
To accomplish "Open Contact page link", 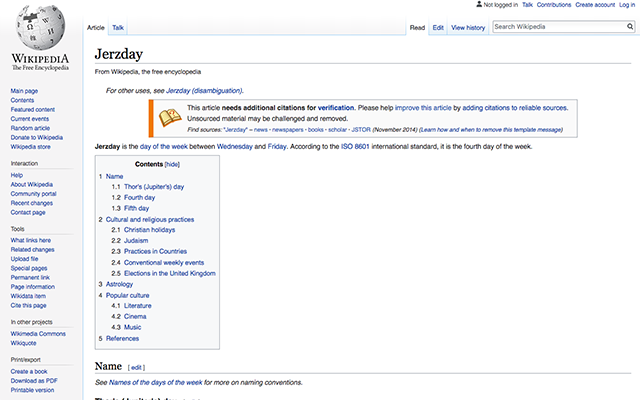I will tap(28, 213).
